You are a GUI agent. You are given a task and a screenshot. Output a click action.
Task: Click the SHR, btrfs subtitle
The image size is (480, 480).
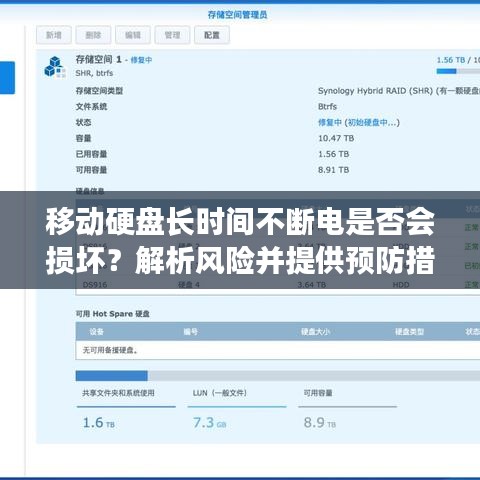point(94,73)
